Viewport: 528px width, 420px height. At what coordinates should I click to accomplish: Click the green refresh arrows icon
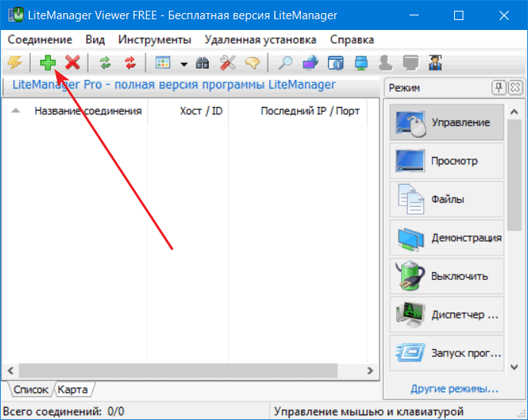(105, 63)
